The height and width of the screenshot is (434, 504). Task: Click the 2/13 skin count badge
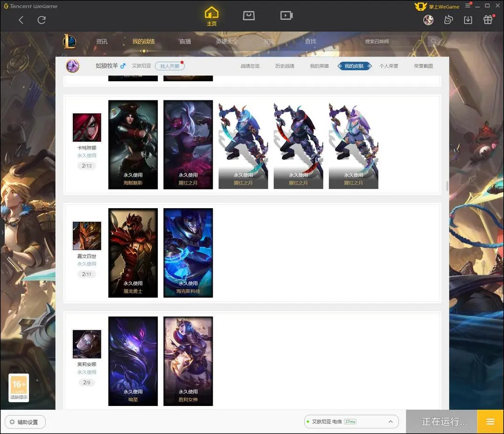[87, 166]
